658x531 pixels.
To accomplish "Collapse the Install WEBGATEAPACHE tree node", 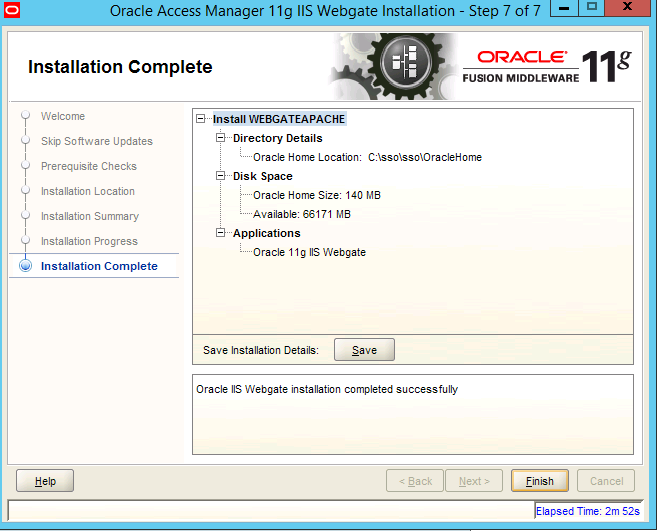I will [201, 119].
